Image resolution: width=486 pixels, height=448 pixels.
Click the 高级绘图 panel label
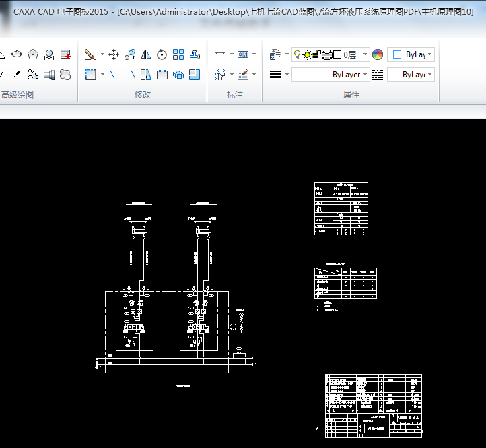click(x=18, y=95)
